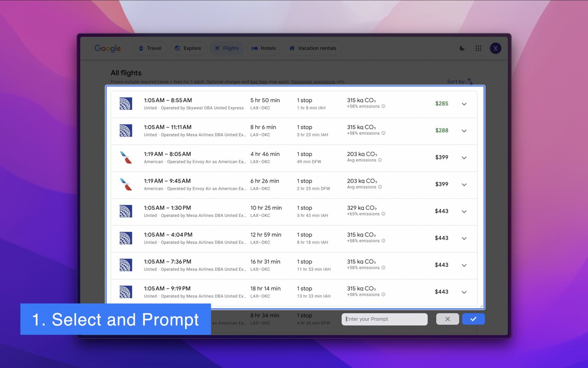Screen dimensions: 588x368
Task: Expand the $288 United flight details
Action: [464, 131]
